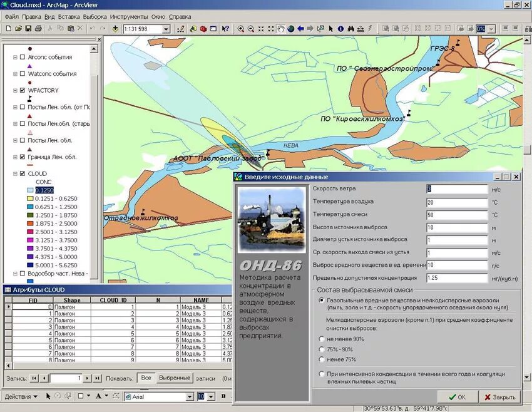Toggle the CLOUD layer checkbox
The height and width of the screenshot is (412, 532).
(23, 173)
